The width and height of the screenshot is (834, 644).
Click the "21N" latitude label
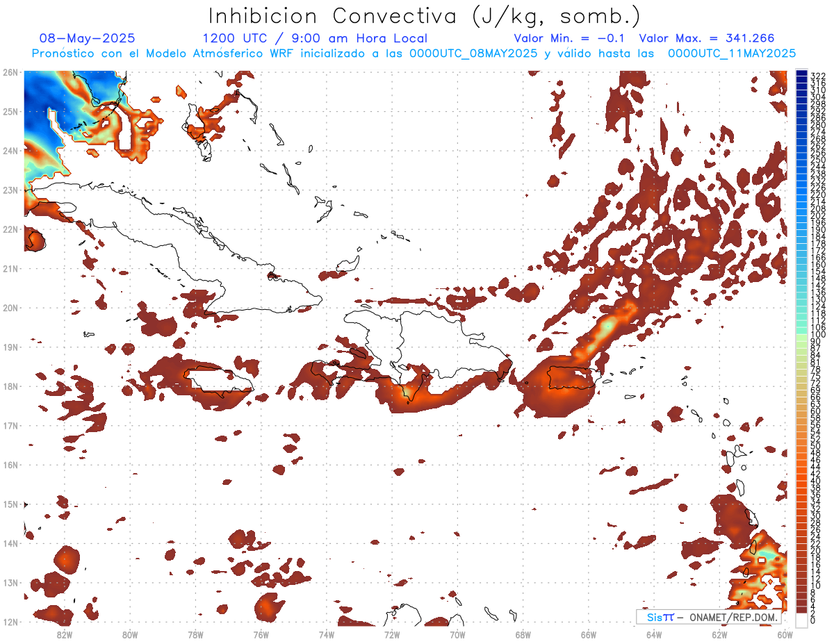point(10,268)
